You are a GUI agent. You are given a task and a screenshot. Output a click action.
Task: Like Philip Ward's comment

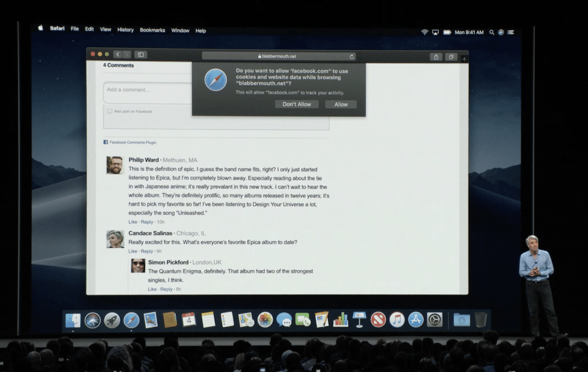tap(133, 222)
